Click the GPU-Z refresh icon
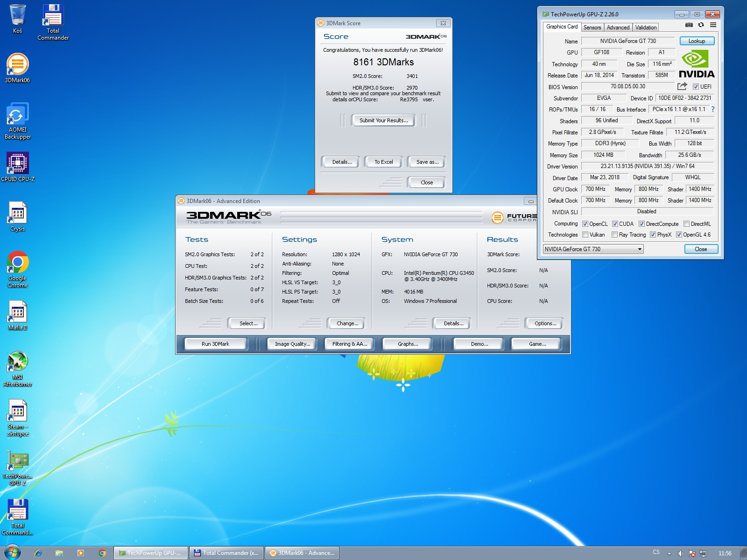The height and width of the screenshot is (560, 747). coord(701,25)
